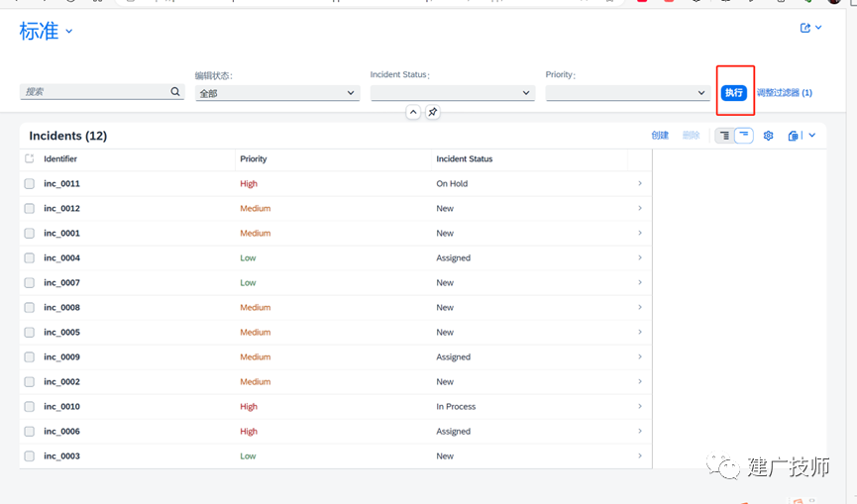857x504 pixels.
Task: Open inc_0008 row navigation arrow
Action: (x=640, y=307)
